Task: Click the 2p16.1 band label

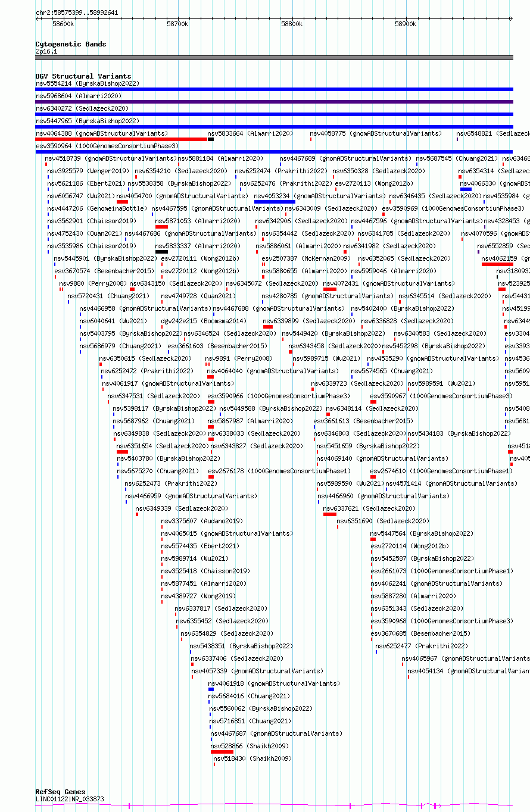Action: [46, 51]
